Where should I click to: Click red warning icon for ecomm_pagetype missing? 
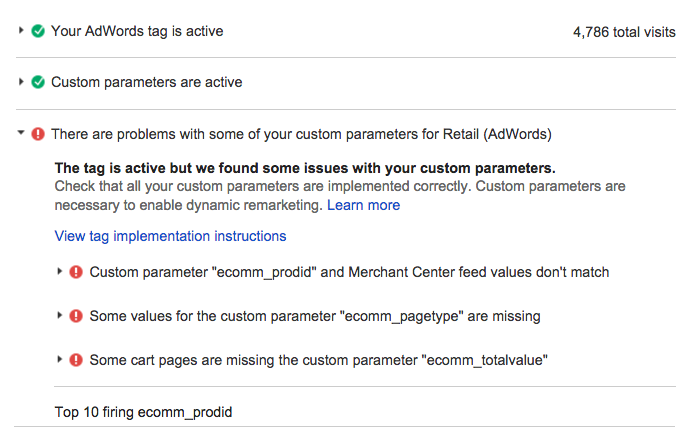tap(76, 316)
